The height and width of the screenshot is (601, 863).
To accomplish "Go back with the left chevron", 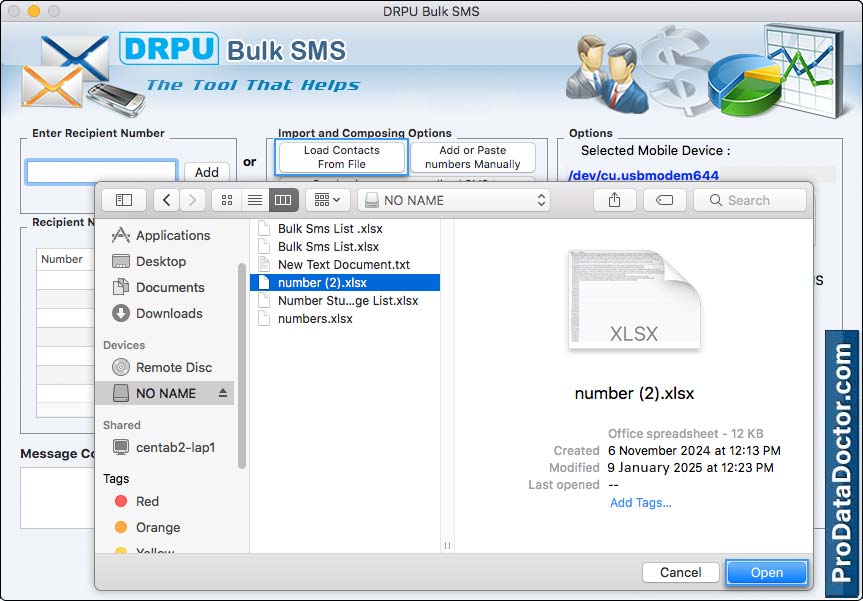I will coord(166,200).
